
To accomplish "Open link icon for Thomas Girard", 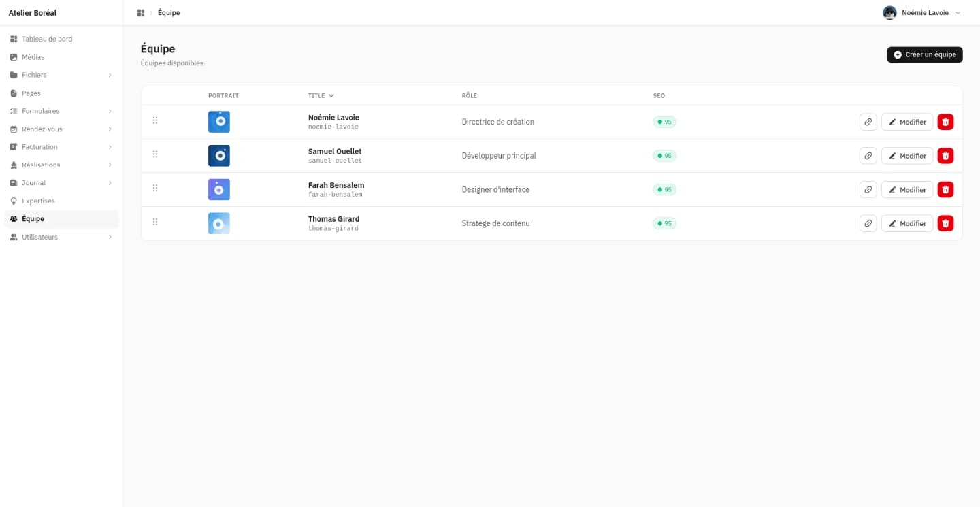I will tap(868, 223).
